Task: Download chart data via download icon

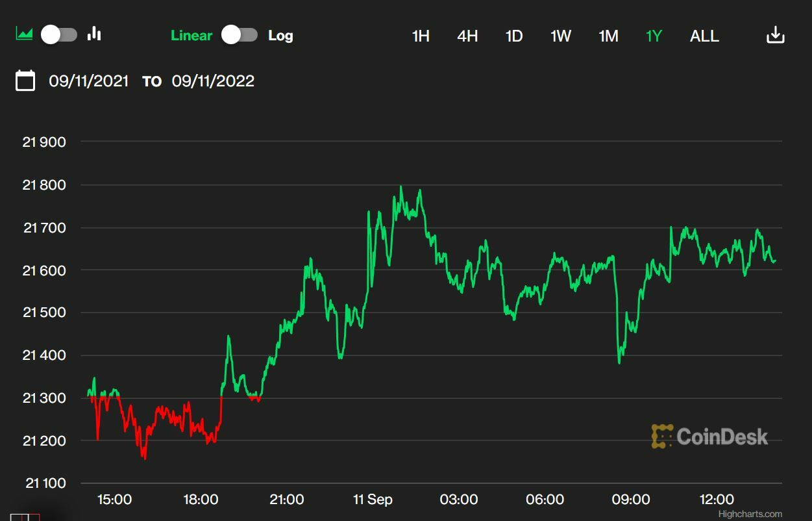Action: (776, 35)
